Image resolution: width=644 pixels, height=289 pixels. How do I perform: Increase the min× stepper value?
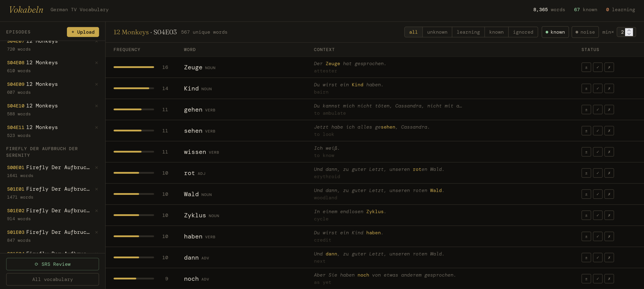click(x=629, y=30)
